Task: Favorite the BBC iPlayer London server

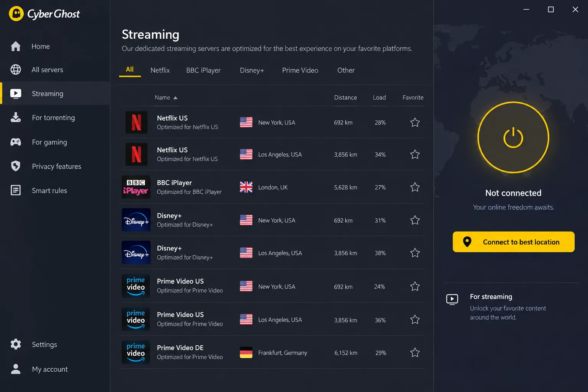Action: click(x=415, y=187)
